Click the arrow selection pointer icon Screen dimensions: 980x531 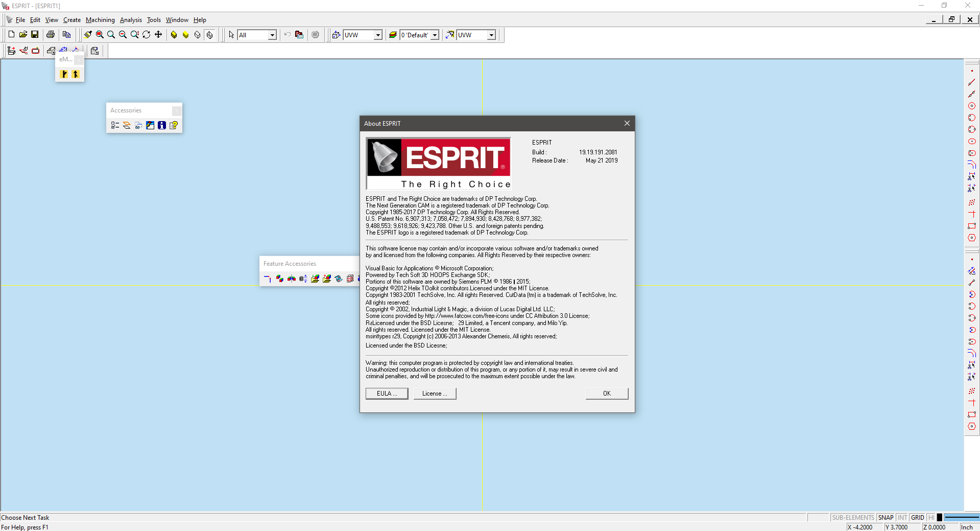point(231,35)
